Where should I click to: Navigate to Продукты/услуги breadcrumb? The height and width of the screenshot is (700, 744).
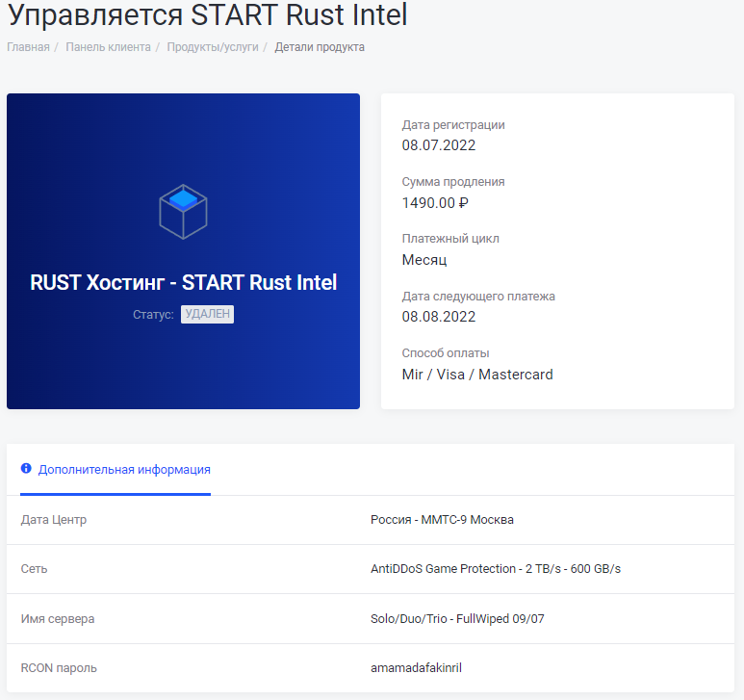coord(213,47)
